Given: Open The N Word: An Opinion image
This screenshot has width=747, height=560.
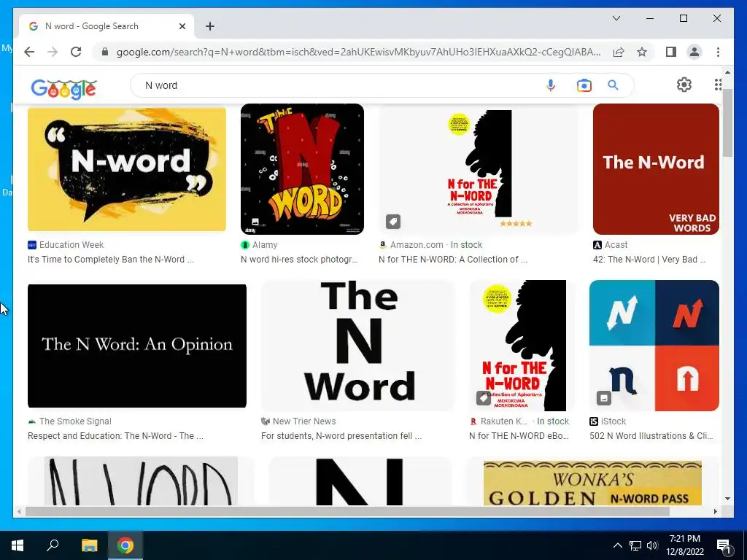Looking at the screenshot, I should pyautogui.click(x=137, y=346).
